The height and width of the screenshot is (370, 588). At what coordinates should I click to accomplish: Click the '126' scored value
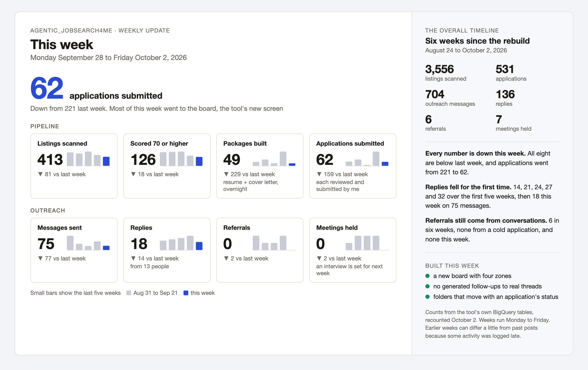[143, 159]
